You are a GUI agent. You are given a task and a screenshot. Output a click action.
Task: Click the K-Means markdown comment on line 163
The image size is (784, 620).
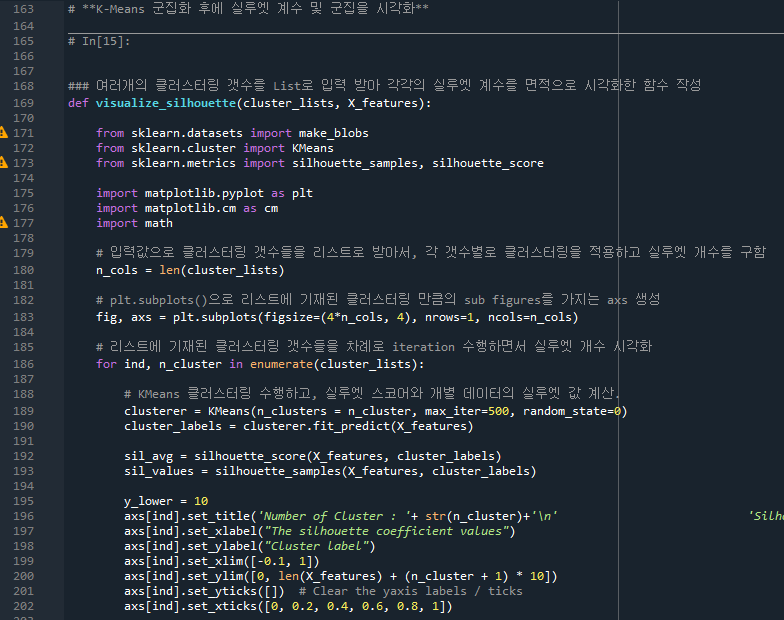pyautogui.click(x=248, y=9)
